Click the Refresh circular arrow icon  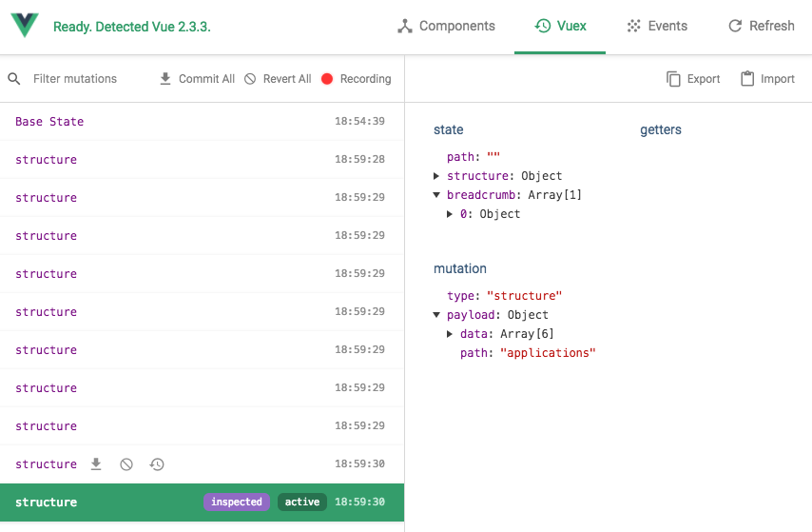(x=735, y=26)
